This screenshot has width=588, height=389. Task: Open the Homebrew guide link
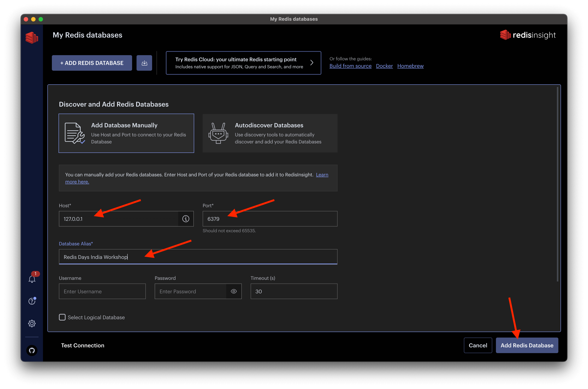pos(410,66)
